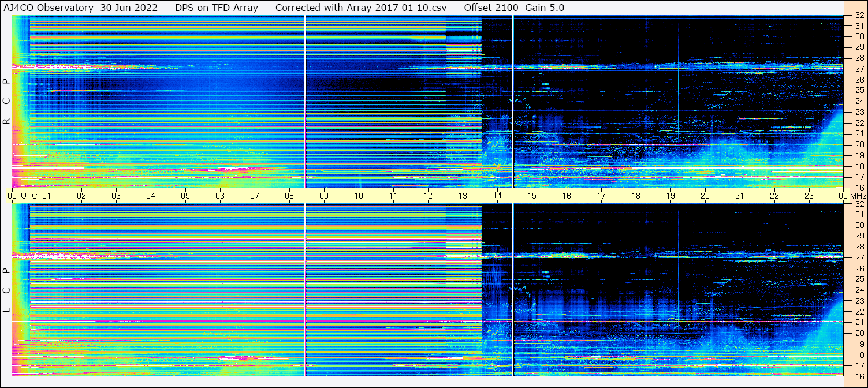Click the '12' hour tick label

(x=428, y=196)
